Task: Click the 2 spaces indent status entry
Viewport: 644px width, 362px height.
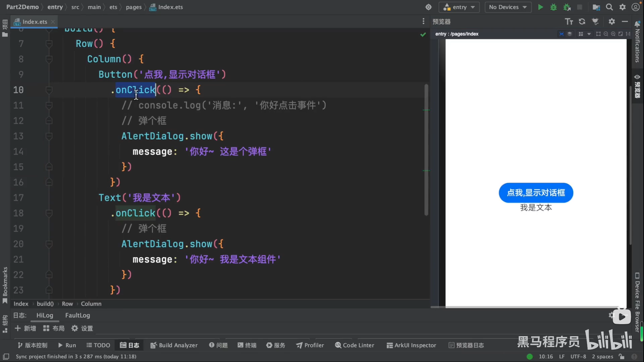Action: (602, 357)
